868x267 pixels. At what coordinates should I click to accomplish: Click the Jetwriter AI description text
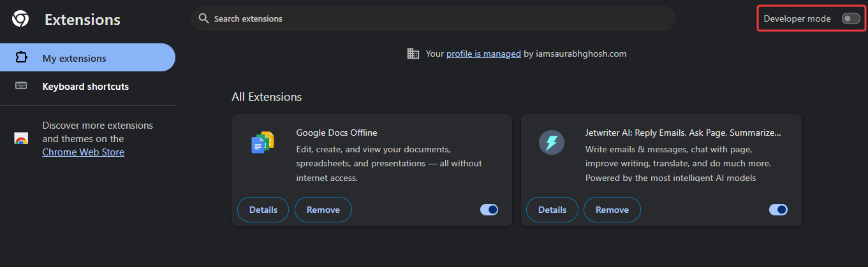pyautogui.click(x=679, y=164)
